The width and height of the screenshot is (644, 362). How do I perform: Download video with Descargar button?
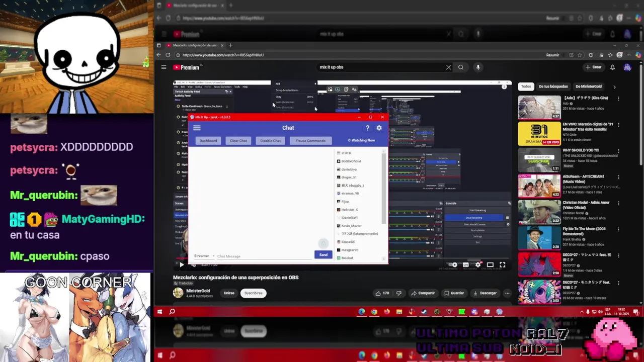(x=485, y=293)
